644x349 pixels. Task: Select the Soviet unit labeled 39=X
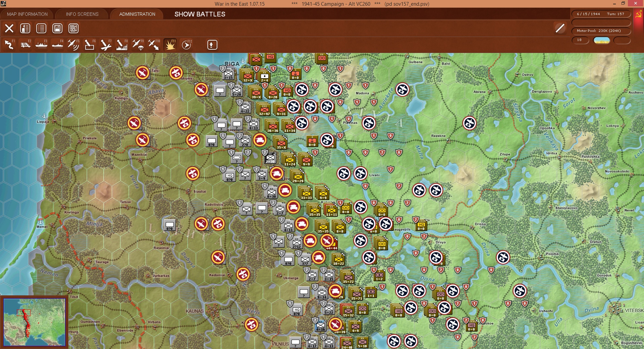pyautogui.click(x=256, y=92)
